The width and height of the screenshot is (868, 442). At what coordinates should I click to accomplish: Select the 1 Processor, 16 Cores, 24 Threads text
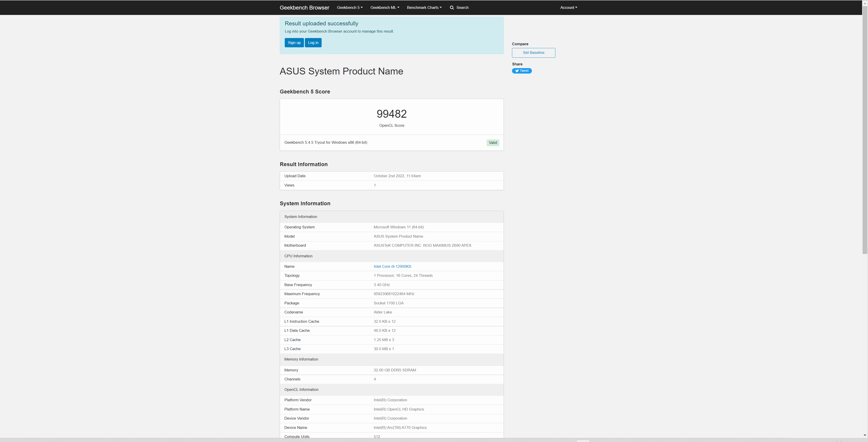[x=403, y=276]
